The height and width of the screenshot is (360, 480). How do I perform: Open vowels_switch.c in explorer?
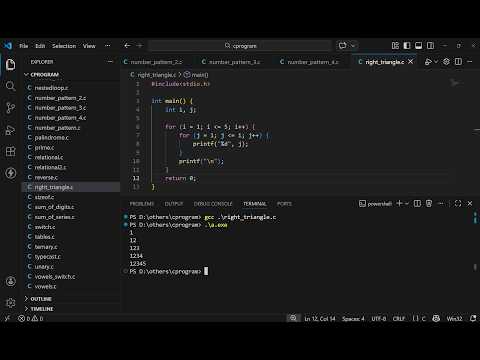[x=55, y=277]
